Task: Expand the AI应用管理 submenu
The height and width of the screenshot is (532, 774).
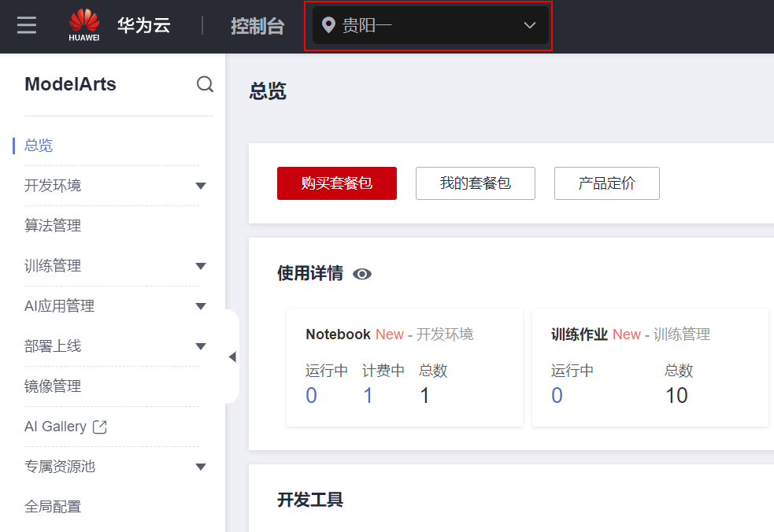Action: pyautogui.click(x=201, y=306)
